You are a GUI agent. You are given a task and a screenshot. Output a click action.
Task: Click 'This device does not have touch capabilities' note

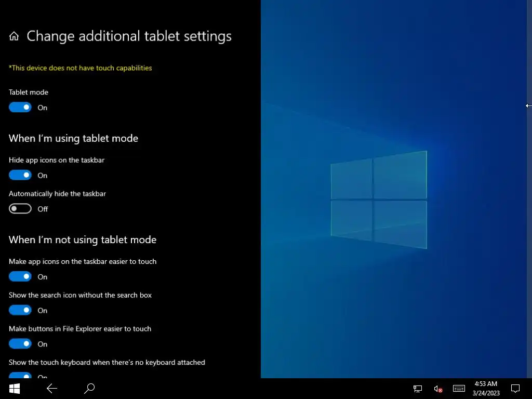[81, 68]
